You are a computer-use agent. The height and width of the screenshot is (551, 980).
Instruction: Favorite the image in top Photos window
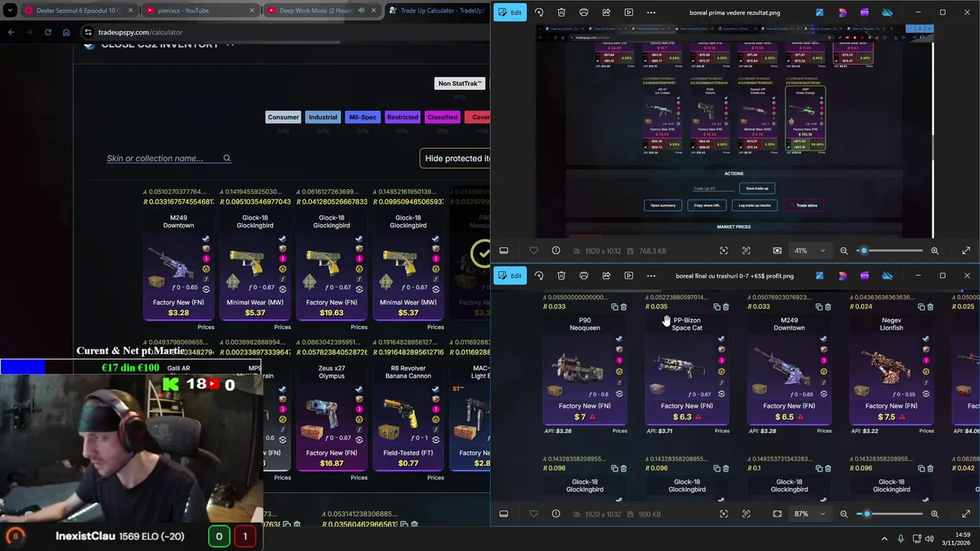(534, 250)
